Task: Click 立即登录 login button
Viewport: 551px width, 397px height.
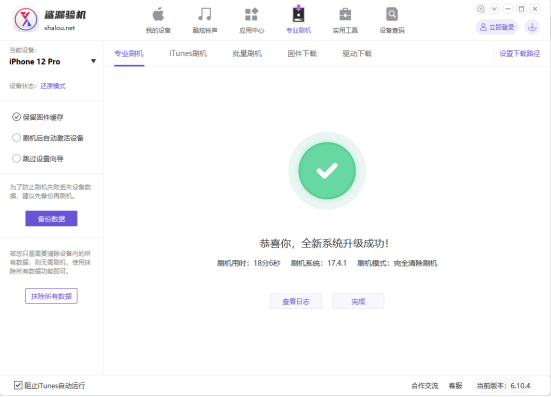Action: (497, 27)
